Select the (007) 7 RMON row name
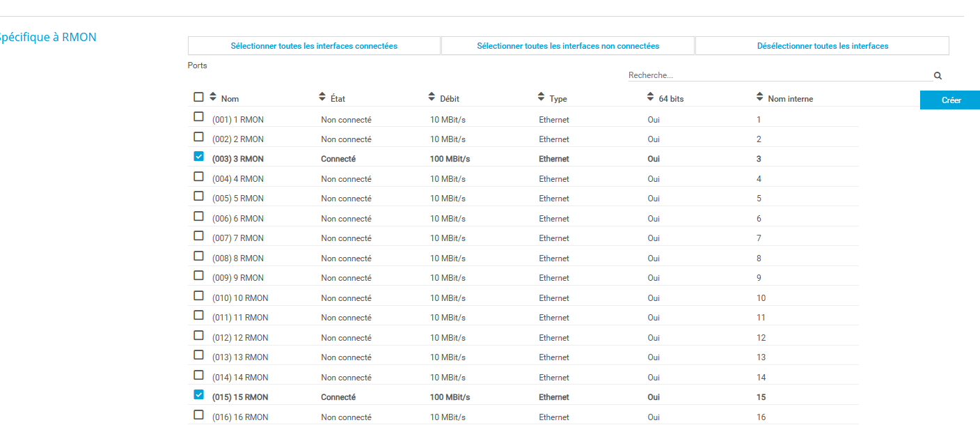The height and width of the screenshot is (425, 980). pyautogui.click(x=238, y=238)
